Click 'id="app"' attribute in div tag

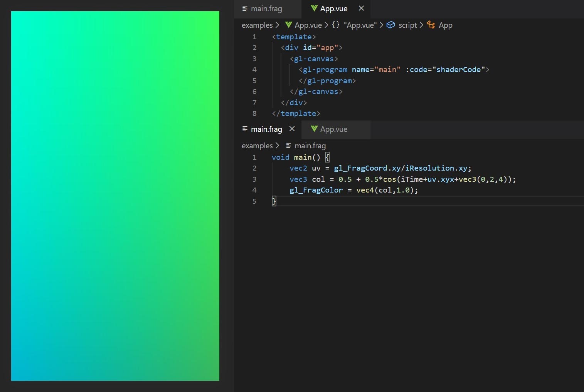pyautogui.click(x=320, y=47)
